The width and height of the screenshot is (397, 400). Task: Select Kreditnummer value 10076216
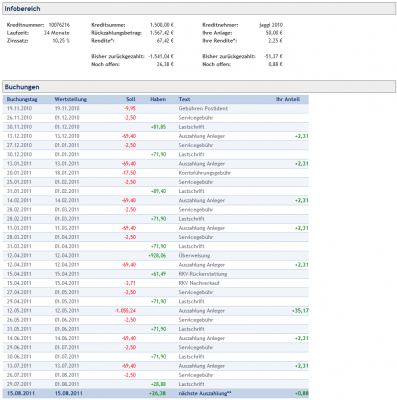[59, 25]
